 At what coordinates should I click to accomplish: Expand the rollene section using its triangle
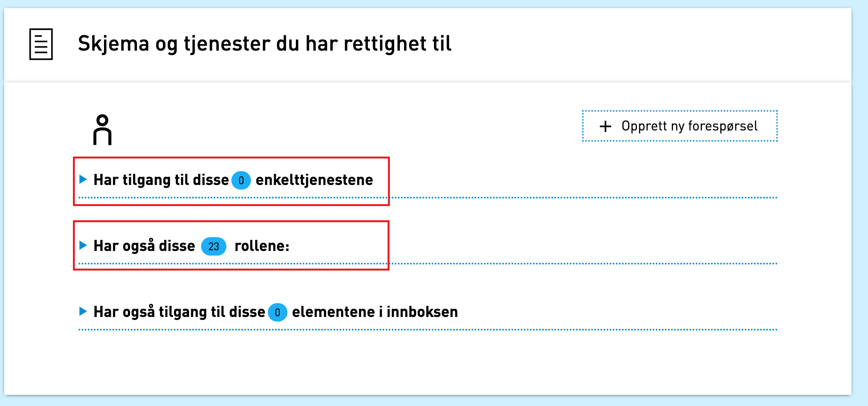[83, 245]
